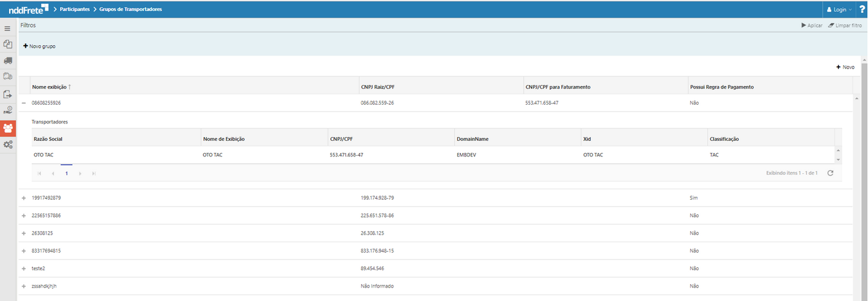Screen dimensions: 868x301
Task: Sort by Nome exibição column header
Action: (x=49, y=87)
